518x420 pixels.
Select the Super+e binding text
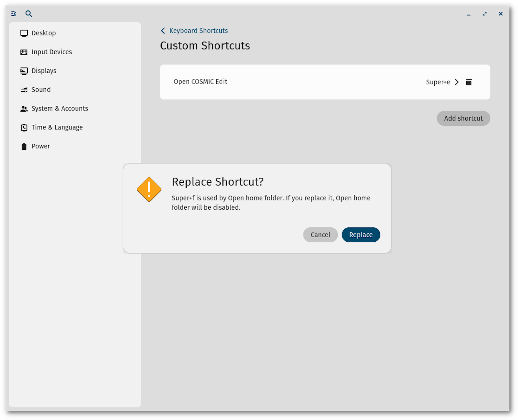438,82
